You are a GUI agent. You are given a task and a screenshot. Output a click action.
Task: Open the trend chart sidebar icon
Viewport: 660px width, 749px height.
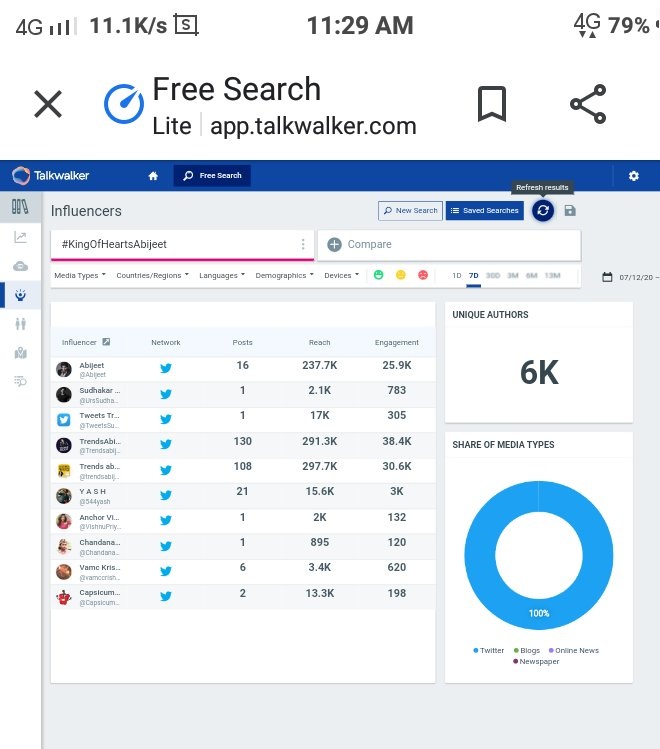20,237
